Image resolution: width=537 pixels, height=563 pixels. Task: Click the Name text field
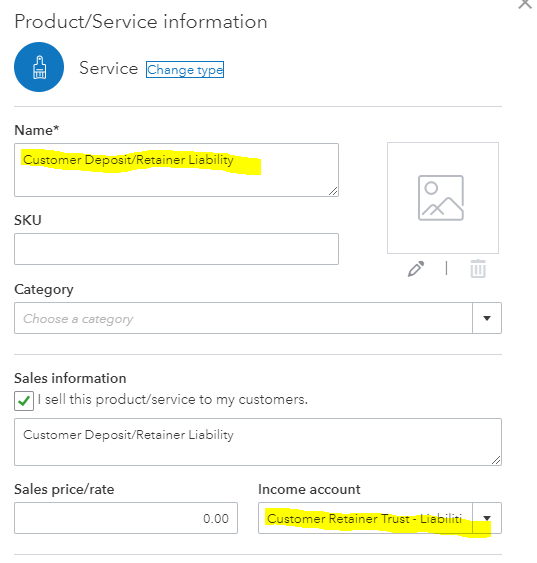click(x=176, y=170)
